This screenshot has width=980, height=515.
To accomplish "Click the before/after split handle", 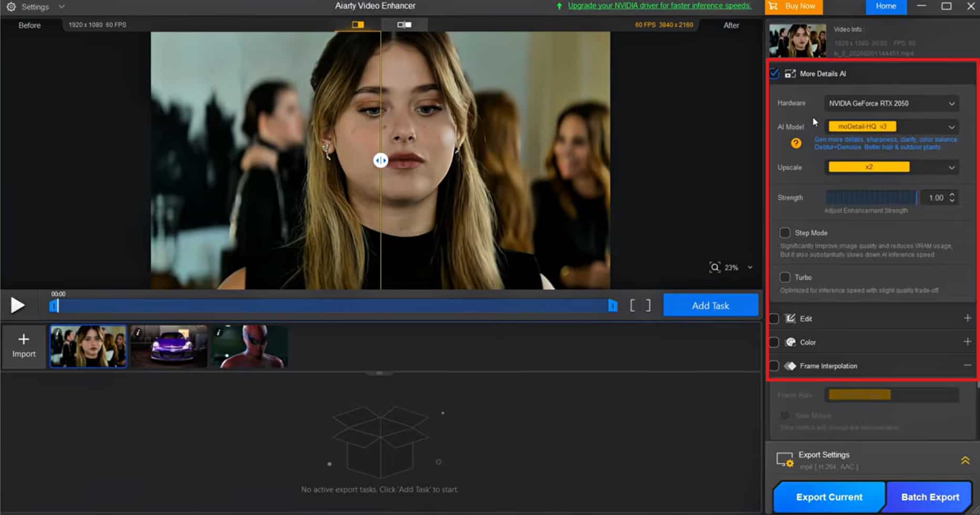I will click(380, 160).
